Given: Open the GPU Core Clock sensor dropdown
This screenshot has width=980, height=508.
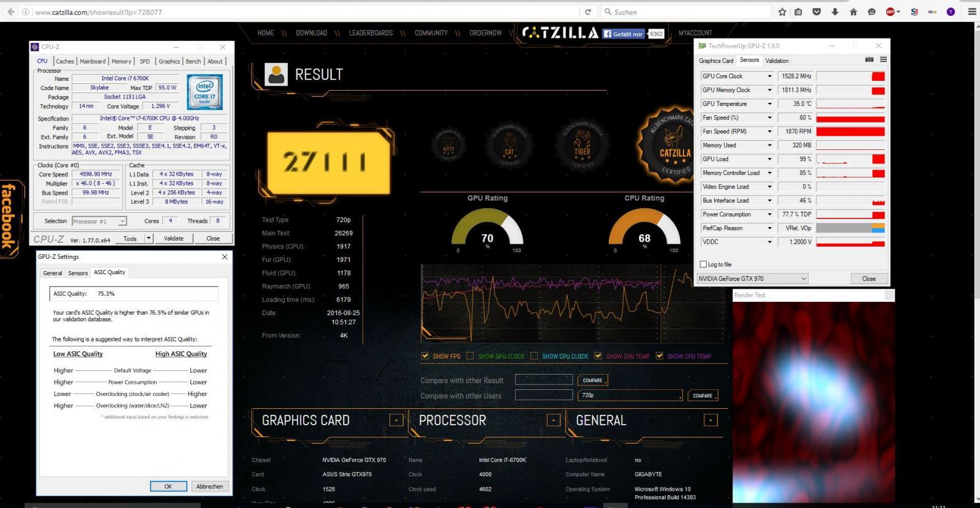Looking at the screenshot, I should 769,76.
